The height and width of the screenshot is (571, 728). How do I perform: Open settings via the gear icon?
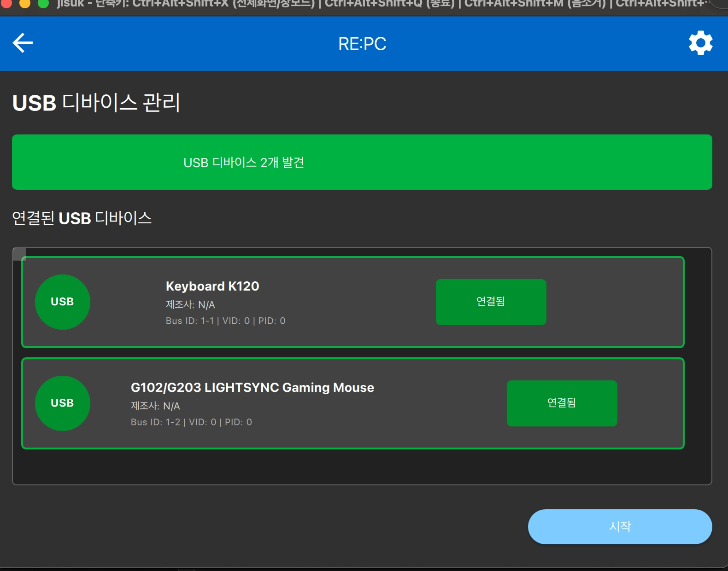(700, 43)
